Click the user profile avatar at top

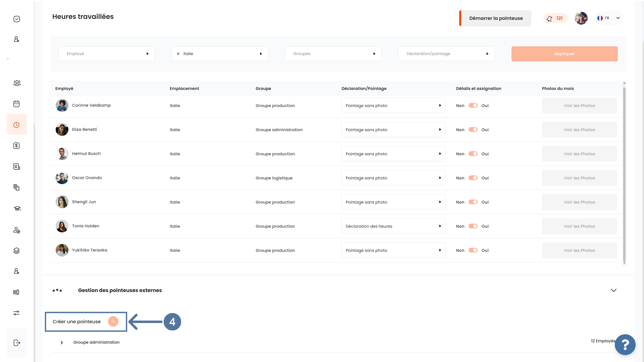[x=581, y=18]
